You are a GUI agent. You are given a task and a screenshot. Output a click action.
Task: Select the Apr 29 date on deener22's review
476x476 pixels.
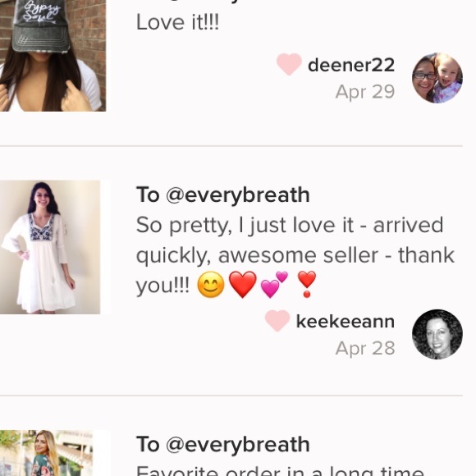(x=365, y=92)
